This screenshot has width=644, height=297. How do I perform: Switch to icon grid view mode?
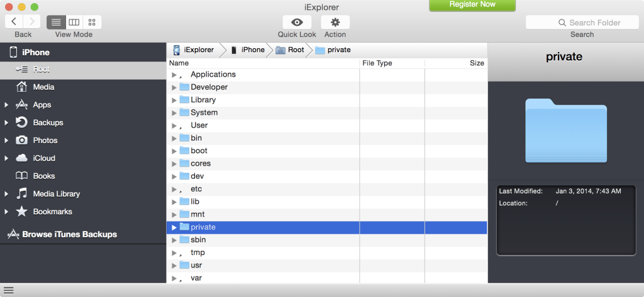pos(92,22)
